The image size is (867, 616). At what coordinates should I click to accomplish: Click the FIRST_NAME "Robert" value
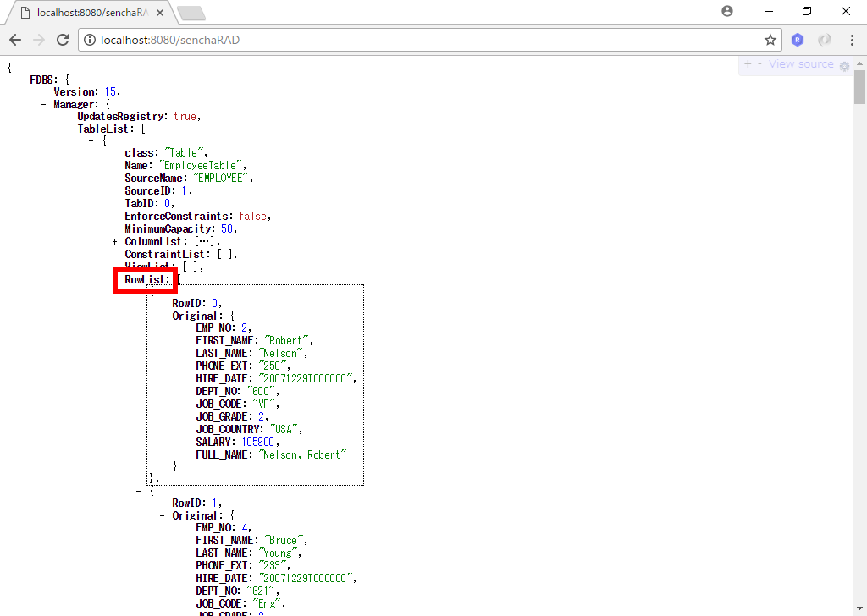[x=287, y=340]
